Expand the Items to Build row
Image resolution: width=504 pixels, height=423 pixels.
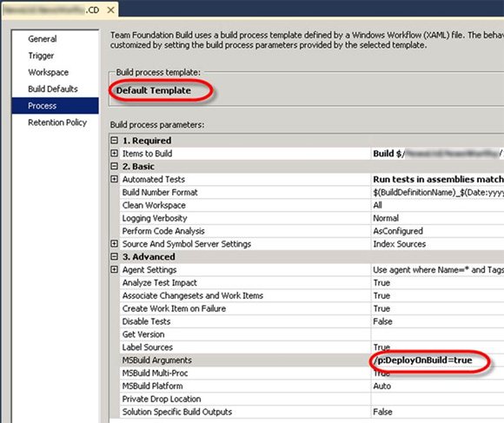tap(114, 153)
